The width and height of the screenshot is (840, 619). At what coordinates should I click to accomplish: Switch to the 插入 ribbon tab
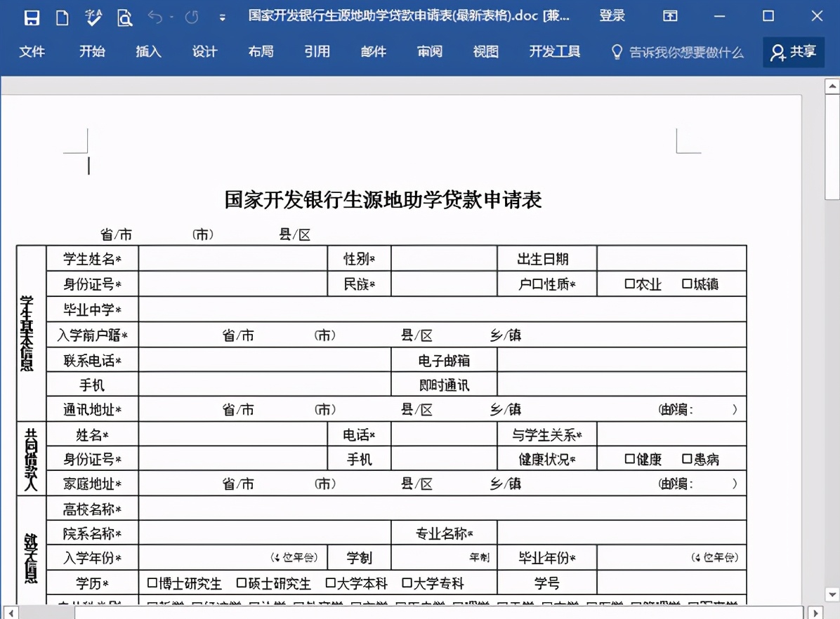click(147, 52)
